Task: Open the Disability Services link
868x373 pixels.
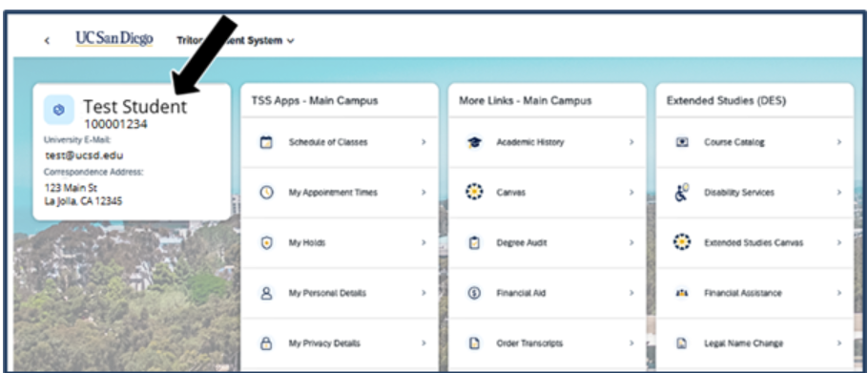Action: (x=739, y=193)
